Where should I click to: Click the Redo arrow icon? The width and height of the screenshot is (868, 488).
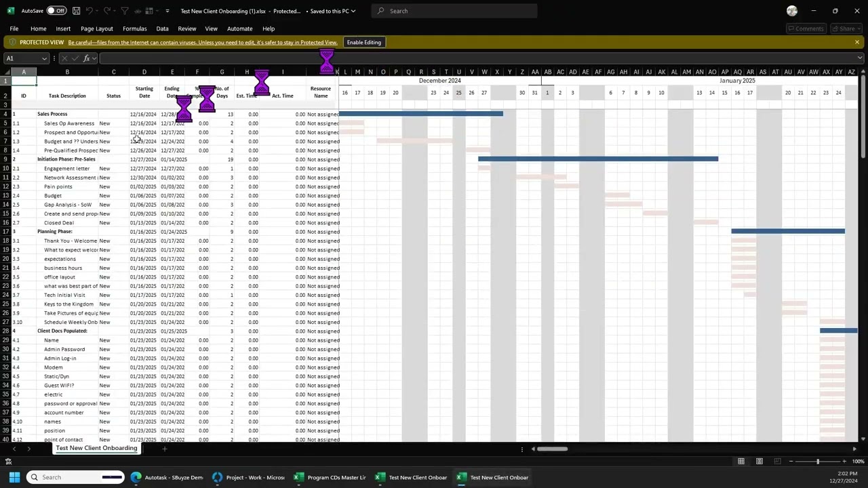click(108, 11)
